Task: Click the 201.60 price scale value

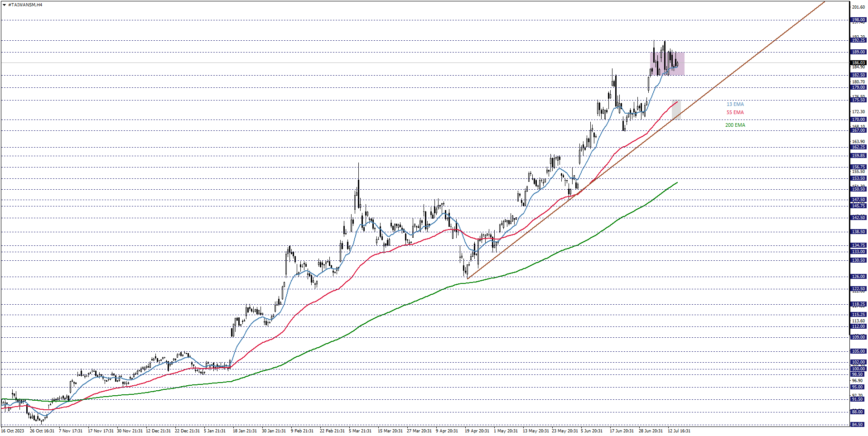Action: [858, 7]
